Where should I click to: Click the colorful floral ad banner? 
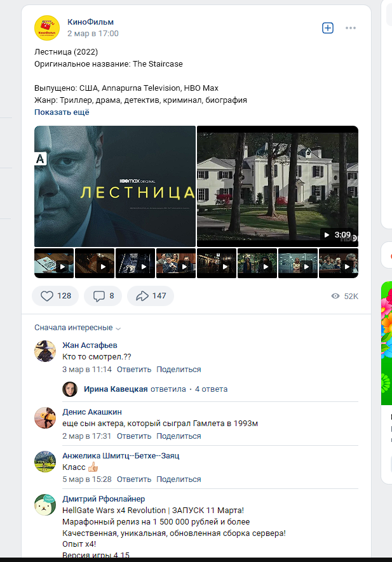coord(387,343)
